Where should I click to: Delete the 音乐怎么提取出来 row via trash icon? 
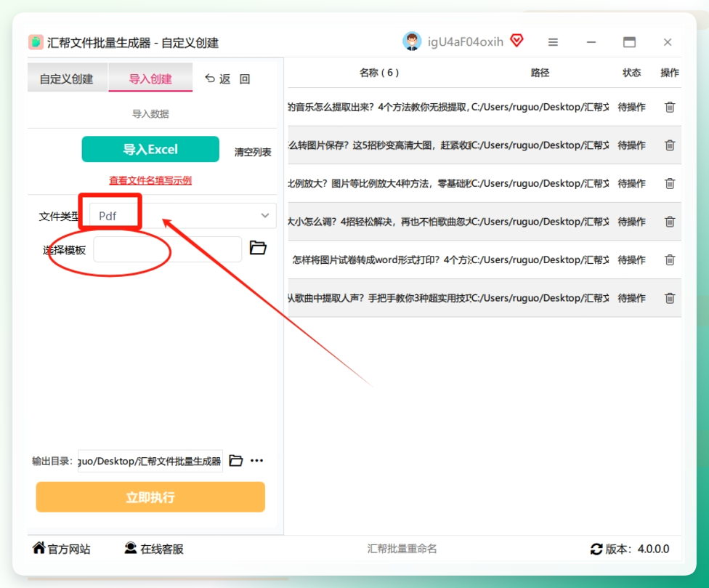[x=670, y=107]
